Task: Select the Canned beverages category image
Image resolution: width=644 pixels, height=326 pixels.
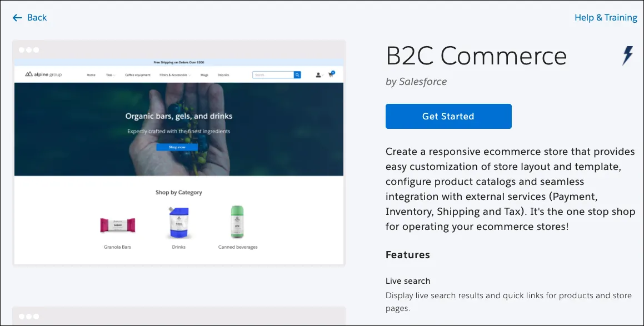Action: pyautogui.click(x=237, y=222)
